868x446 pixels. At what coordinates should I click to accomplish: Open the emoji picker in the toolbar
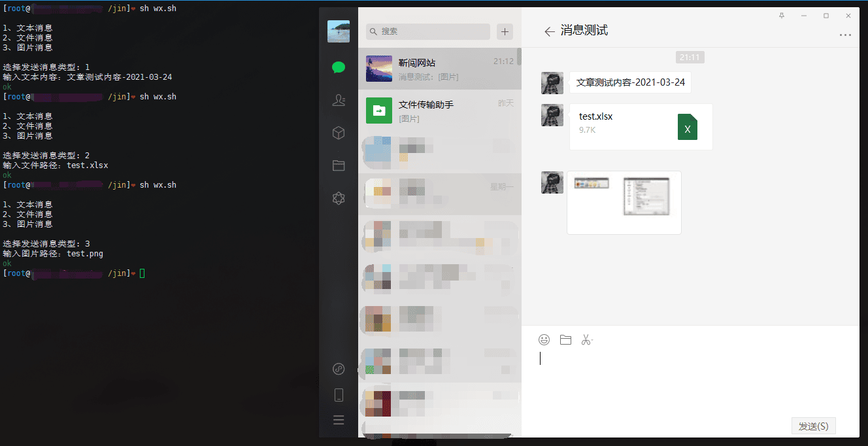click(x=544, y=339)
